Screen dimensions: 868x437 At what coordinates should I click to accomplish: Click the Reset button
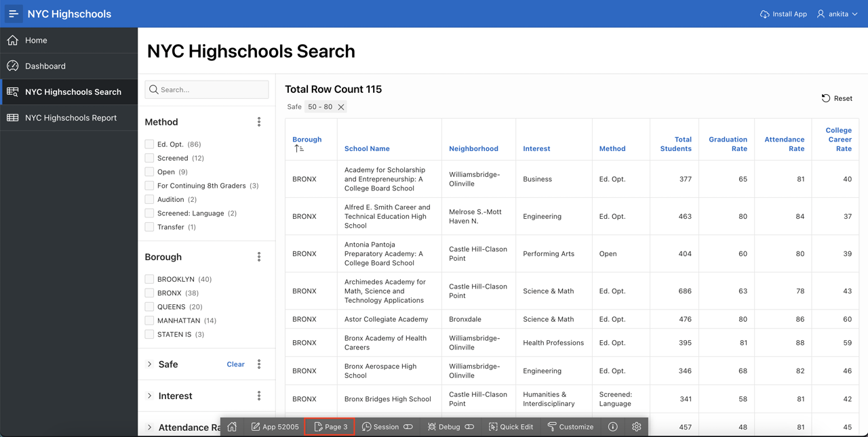pyautogui.click(x=837, y=98)
